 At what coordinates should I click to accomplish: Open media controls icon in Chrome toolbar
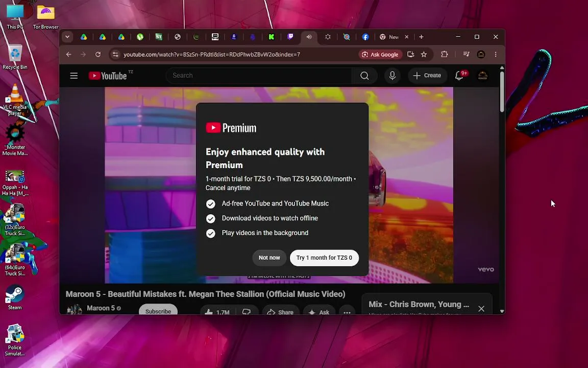pos(466,55)
